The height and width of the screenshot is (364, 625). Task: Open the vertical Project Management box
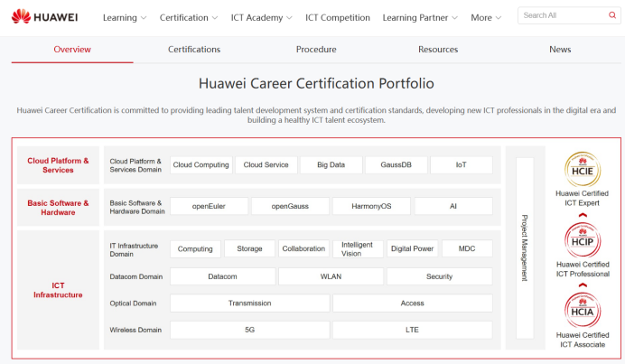coord(525,248)
